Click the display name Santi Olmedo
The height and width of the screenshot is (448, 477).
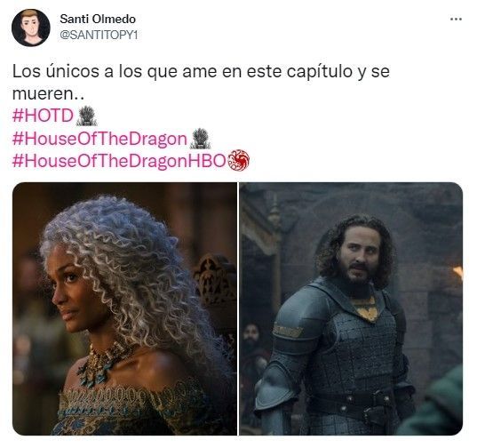pos(98,20)
